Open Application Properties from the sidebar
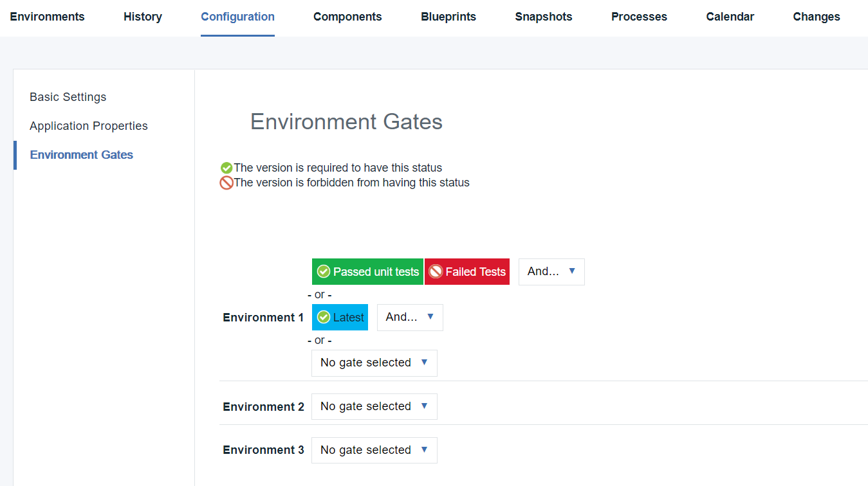This screenshot has width=868, height=486. pos(88,125)
